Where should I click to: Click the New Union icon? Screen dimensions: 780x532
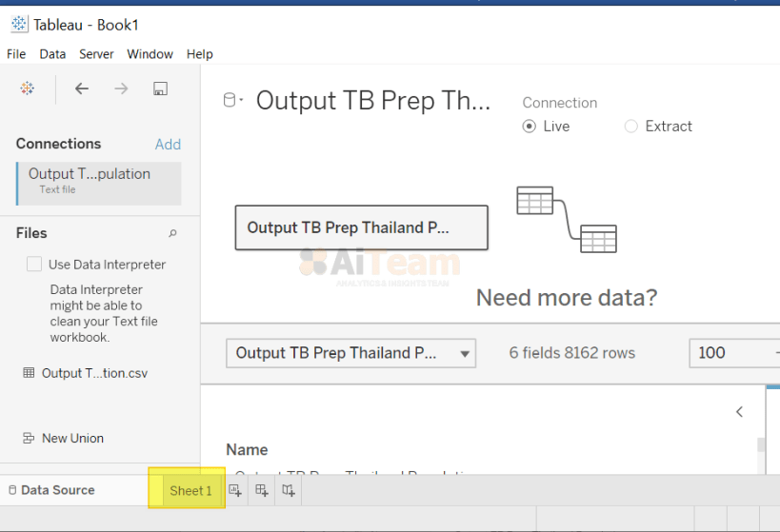tap(29, 438)
